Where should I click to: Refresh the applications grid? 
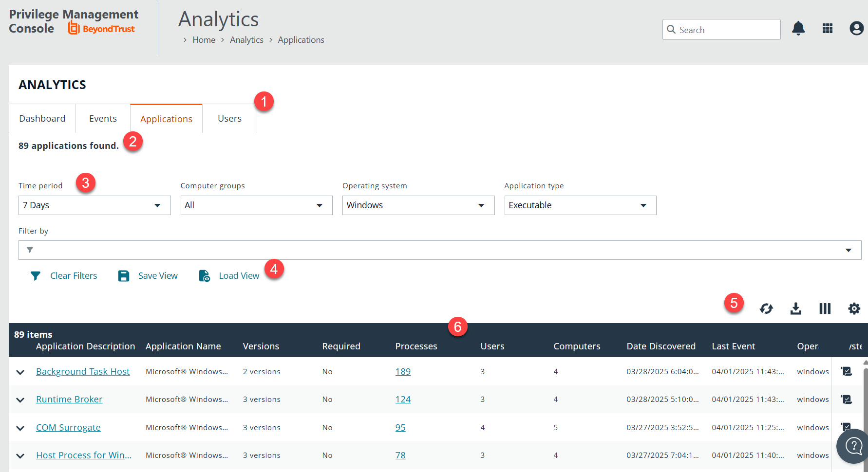coord(766,309)
